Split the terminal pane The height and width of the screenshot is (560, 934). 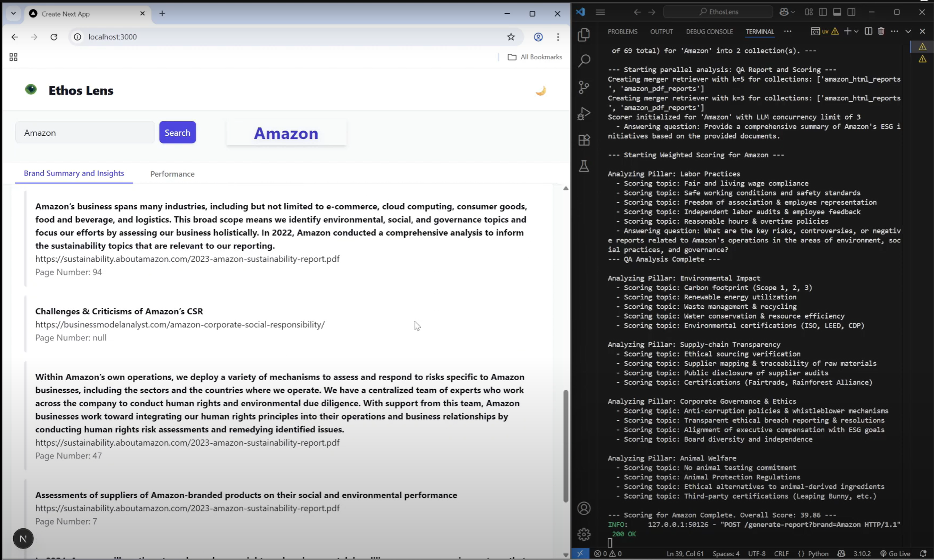pyautogui.click(x=868, y=31)
